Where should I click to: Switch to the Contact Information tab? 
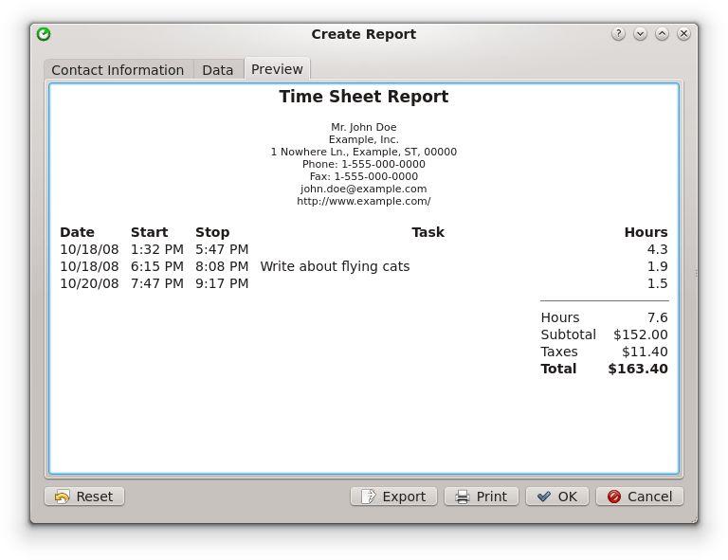coord(118,69)
